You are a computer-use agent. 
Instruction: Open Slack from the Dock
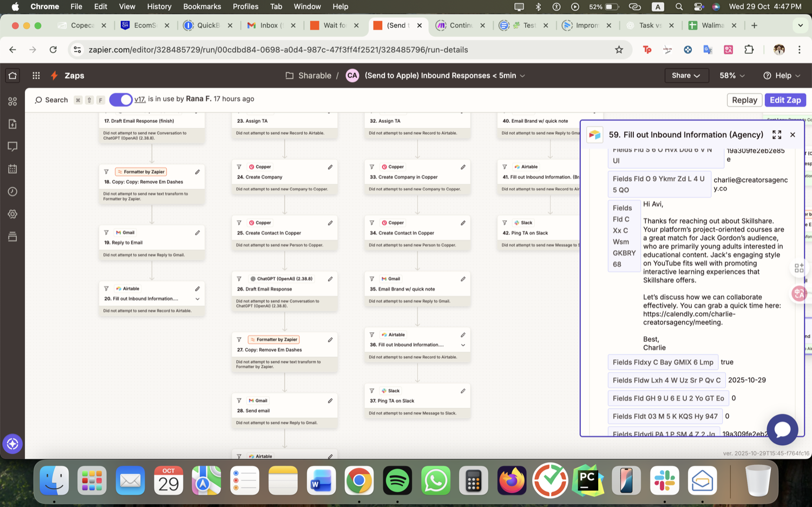(x=664, y=480)
